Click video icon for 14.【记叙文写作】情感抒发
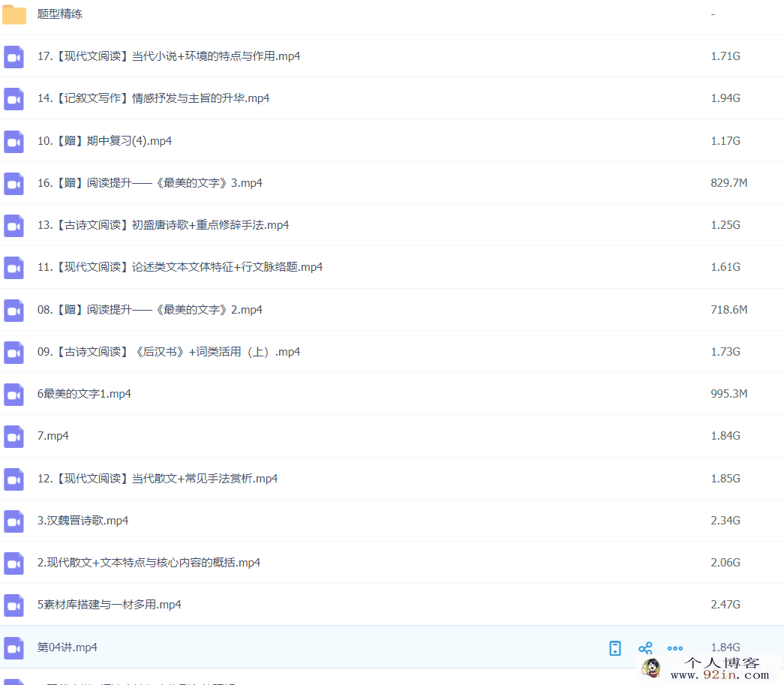784x685 pixels. point(14,98)
